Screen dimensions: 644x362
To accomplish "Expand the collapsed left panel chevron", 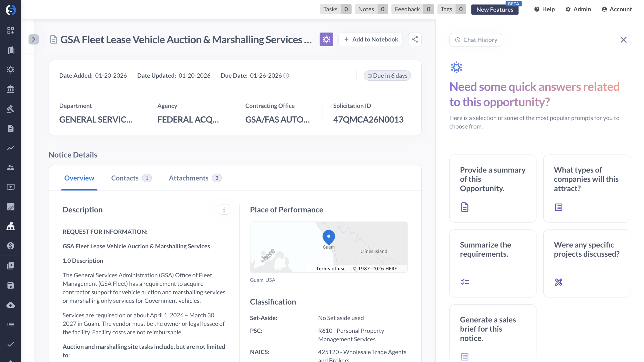I will (33, 39).
